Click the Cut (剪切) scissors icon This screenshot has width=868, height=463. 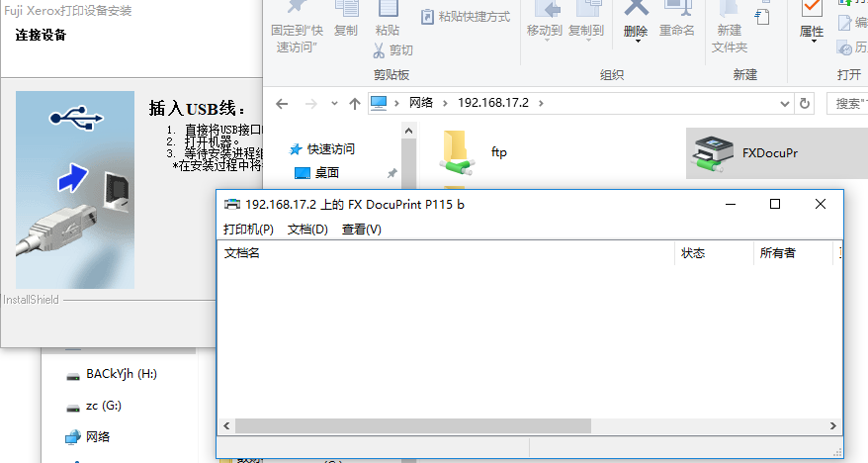point(379,49)
